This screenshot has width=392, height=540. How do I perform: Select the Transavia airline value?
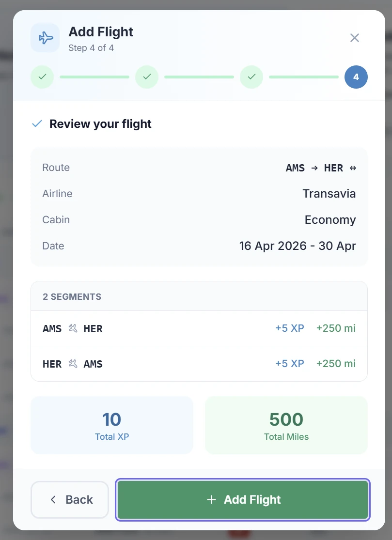click(329, 193)
